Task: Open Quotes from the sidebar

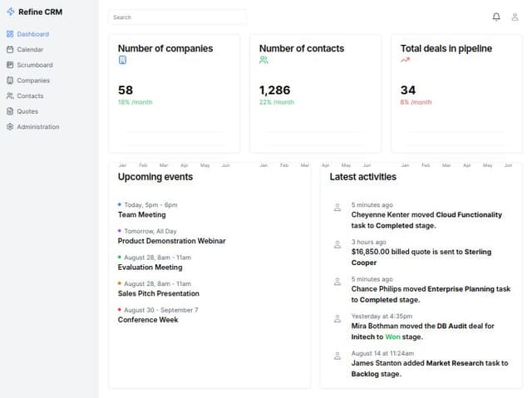Action: point(27,111)
